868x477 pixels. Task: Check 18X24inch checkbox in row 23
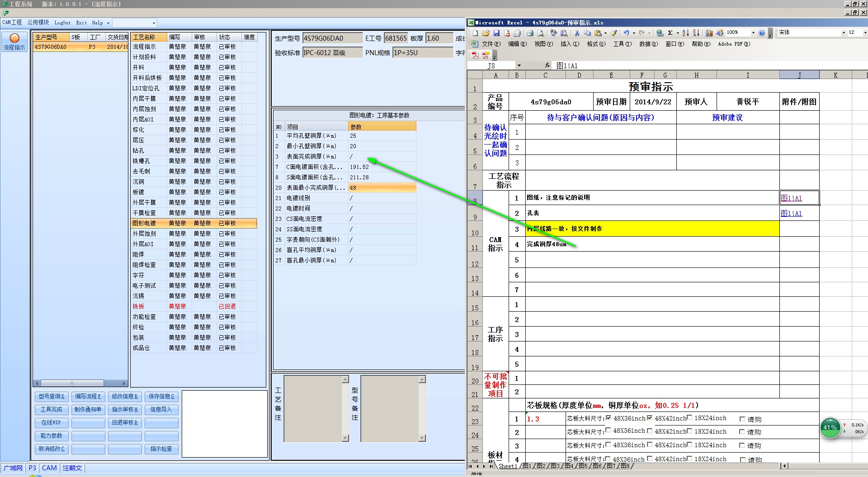coord(689,418)
